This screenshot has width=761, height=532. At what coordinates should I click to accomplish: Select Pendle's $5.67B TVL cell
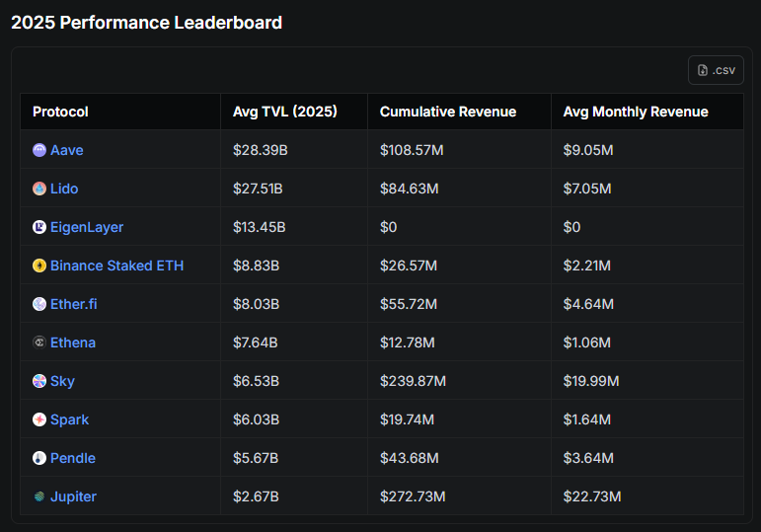pyautogui.click(x=294, y=458)
